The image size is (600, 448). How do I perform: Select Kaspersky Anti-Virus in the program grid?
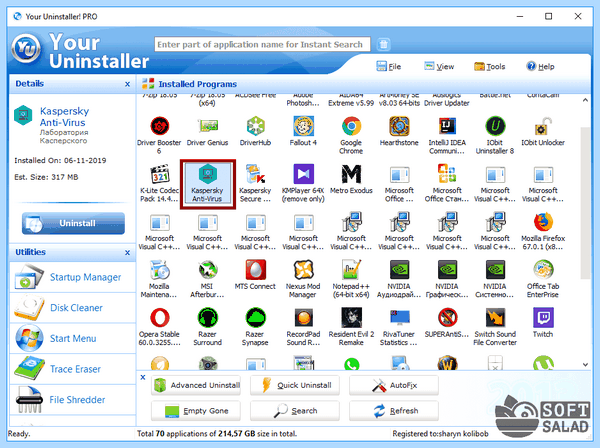click(207, 184)
